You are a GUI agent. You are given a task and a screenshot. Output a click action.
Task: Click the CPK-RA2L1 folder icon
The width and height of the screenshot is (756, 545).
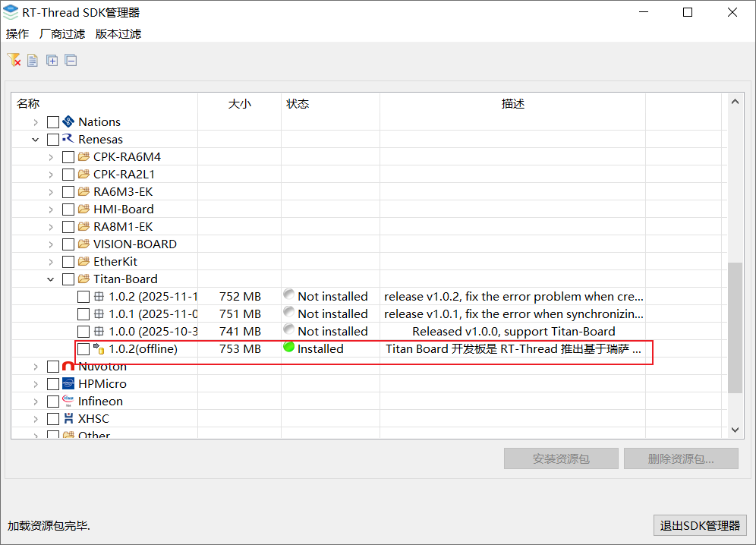pyautogui.click(x=84, y=174)
